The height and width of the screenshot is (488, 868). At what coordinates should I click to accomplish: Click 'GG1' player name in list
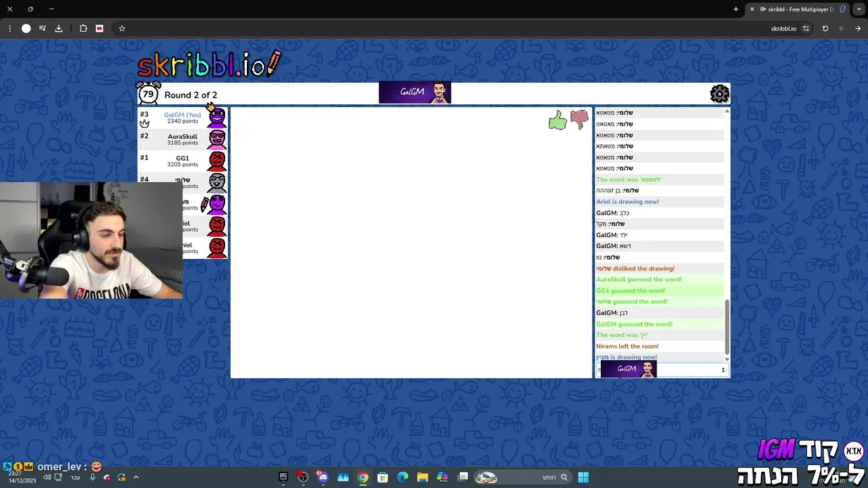coord(182,158)
